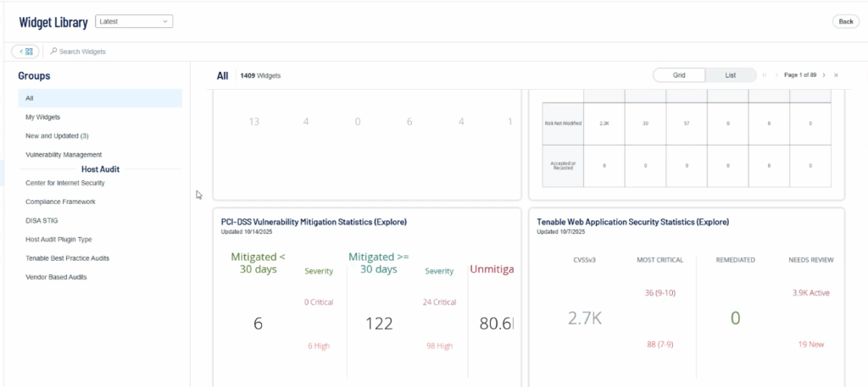This screenshot has height=387, width=868.
Task: Open PCI-DSS Vulnerability Mitigation Statistics widget title
Action: [x=314, y=222]
